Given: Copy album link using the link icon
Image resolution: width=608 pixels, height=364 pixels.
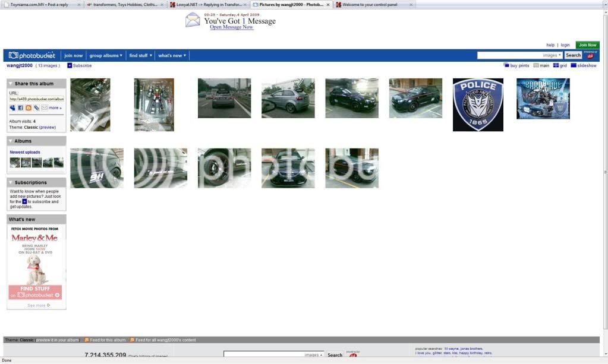Looking at the screenshot, I should point(36,107).
